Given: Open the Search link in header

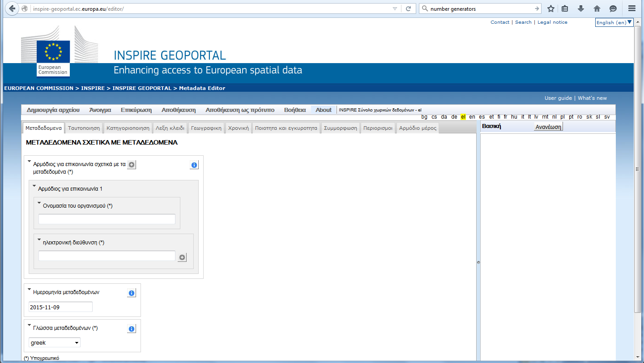Looking at the screenshot, I should point(523,22).
